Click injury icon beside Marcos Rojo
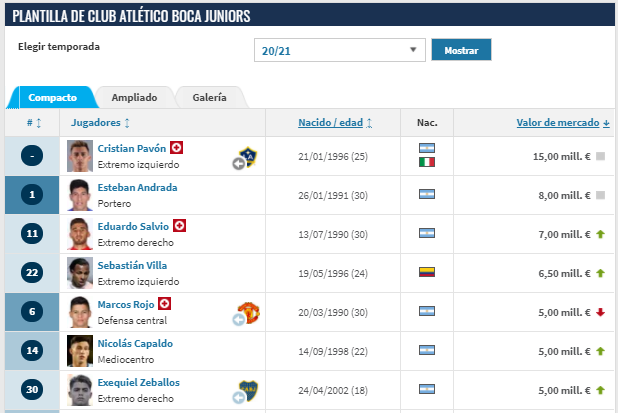Screen dimensions: 618x413 click(x=166, y=304)
